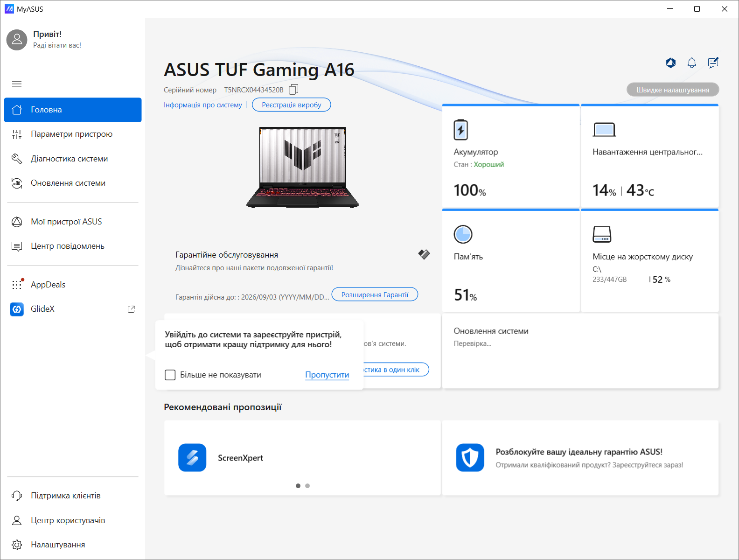Open Підтримка клієнтів section
739x560 pixels.
(x=73, y=496)
